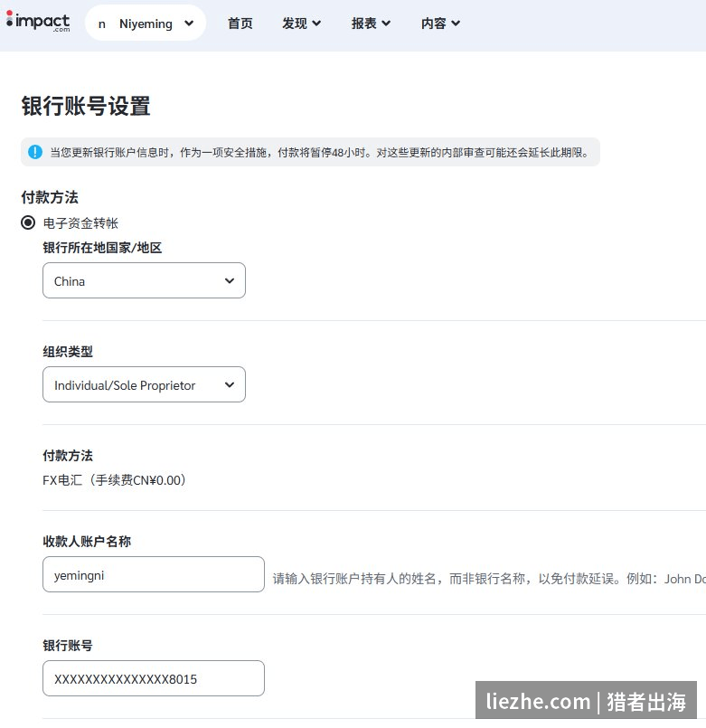Open the Niyeming account switcher dropdown
This screenshot has width=706, height=728.
coord(146,24)
